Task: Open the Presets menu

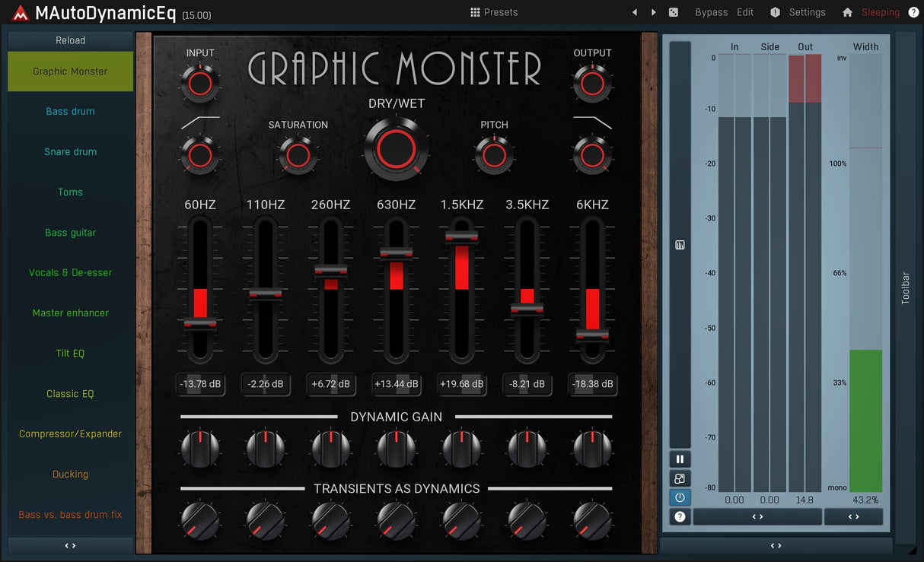Action: 494,12
